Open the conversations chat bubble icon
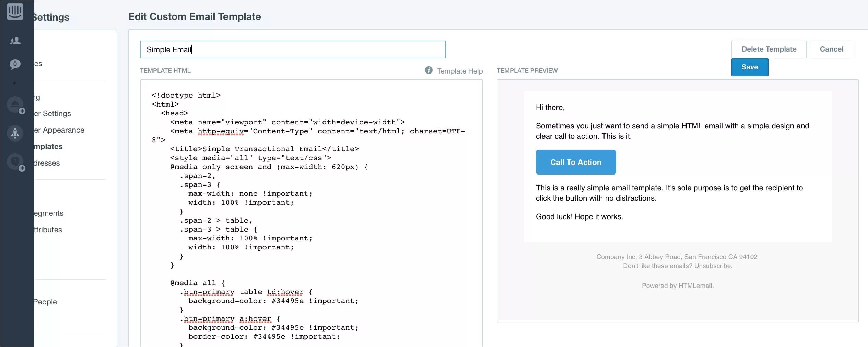The width and height of the screenshot is (868, 347). pyautogui.click(x=15, y=64)
